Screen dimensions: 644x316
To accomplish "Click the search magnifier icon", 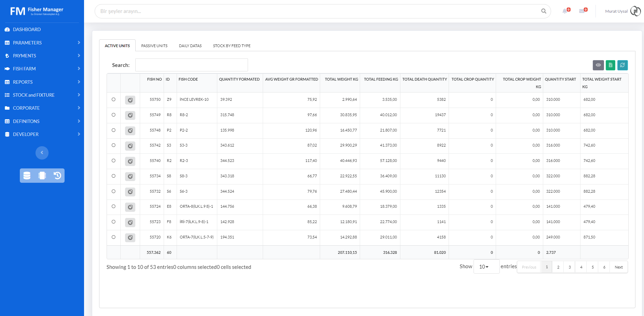I will [544, 11].
